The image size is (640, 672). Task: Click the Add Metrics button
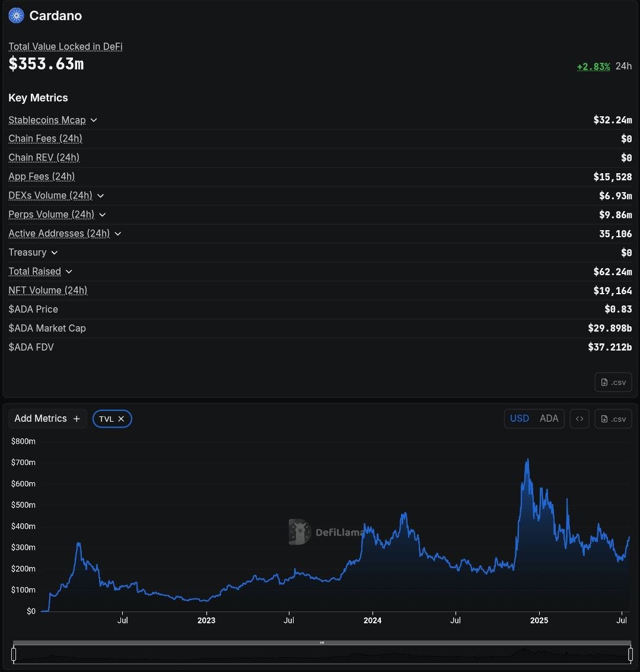47,418
